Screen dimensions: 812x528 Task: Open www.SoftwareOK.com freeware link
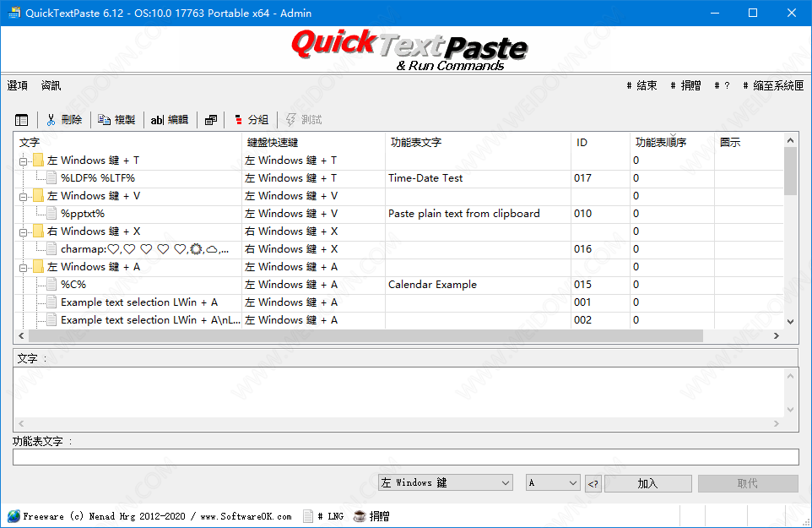246,516
